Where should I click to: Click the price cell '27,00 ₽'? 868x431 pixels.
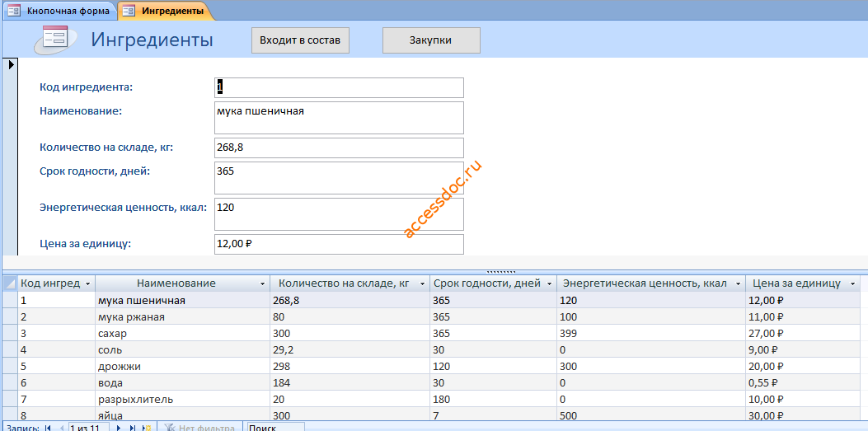point(803,334)
